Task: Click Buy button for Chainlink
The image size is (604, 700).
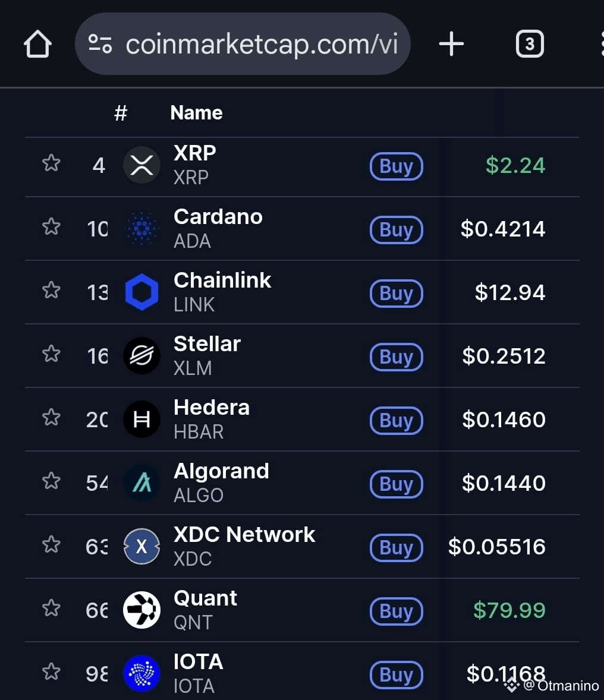Action: click(397, 294)
